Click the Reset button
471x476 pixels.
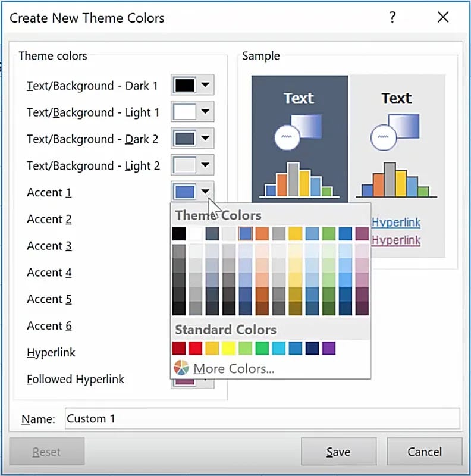point(46,451)
